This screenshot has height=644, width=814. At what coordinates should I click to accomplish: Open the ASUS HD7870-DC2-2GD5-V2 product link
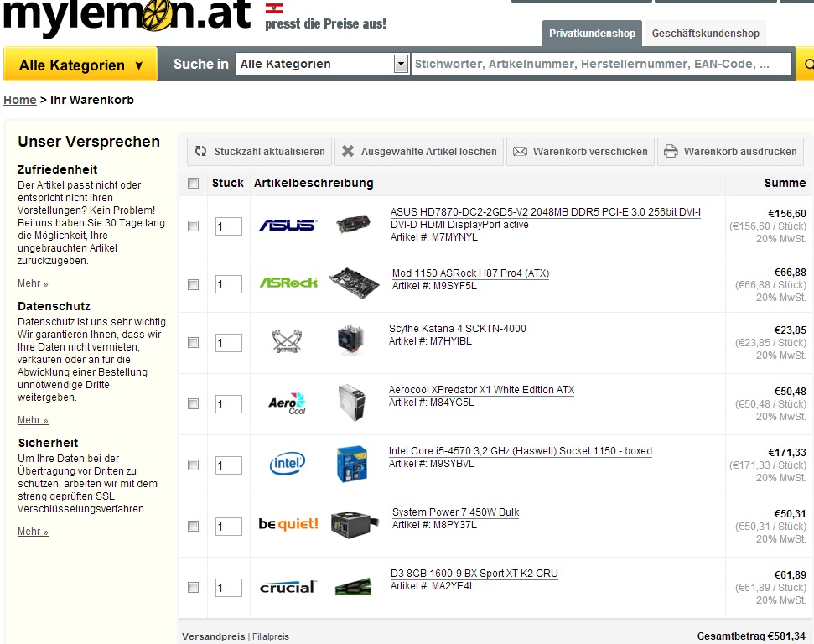coord(546,218)
